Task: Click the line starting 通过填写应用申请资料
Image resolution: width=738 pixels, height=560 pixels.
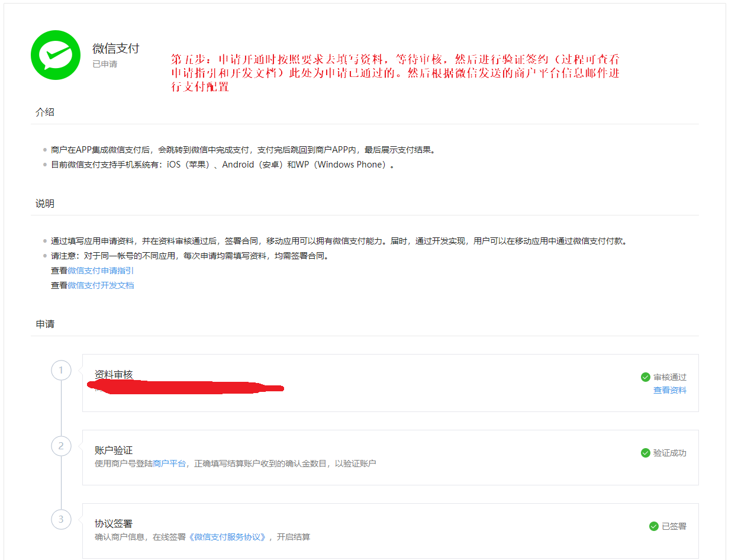Action: click(x=339, y=241)
